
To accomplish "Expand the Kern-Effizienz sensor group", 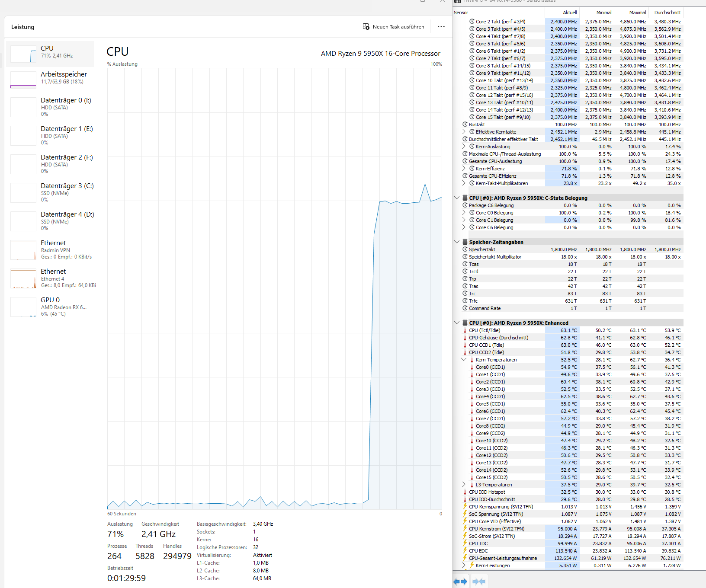I will (x=464, y=169).
